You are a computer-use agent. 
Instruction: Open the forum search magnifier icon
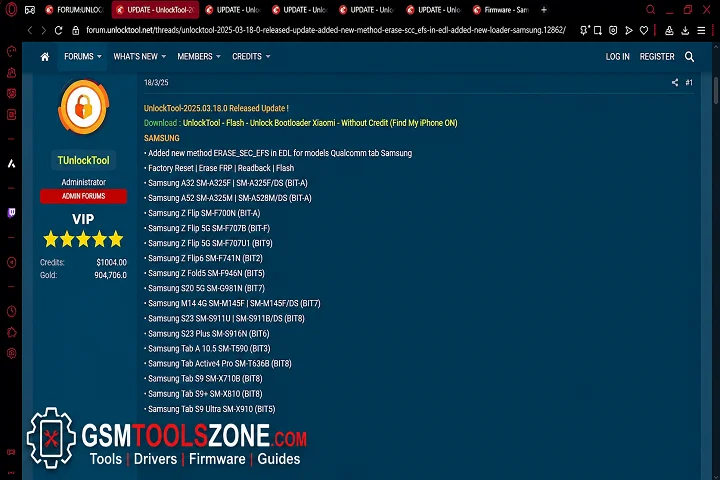689,56
